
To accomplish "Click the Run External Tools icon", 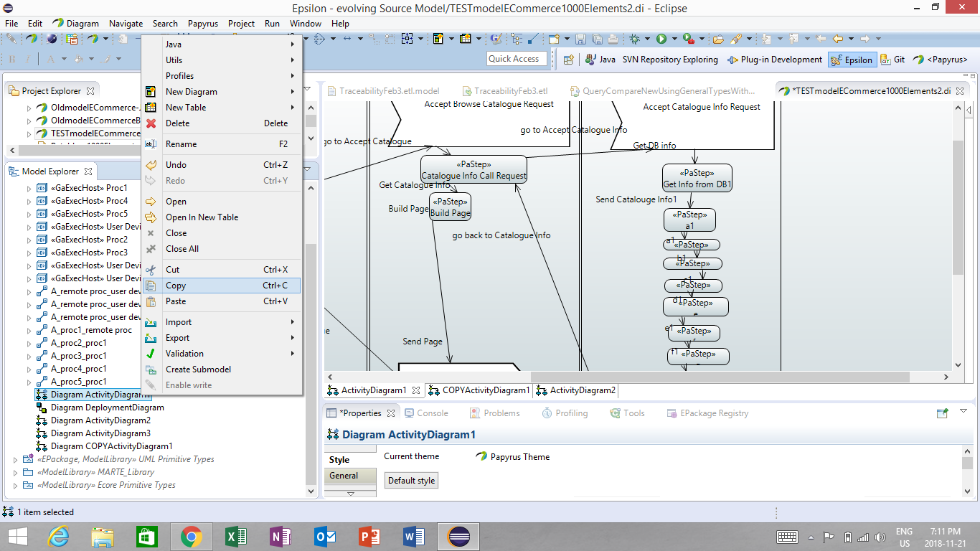I will coord(688,39).
